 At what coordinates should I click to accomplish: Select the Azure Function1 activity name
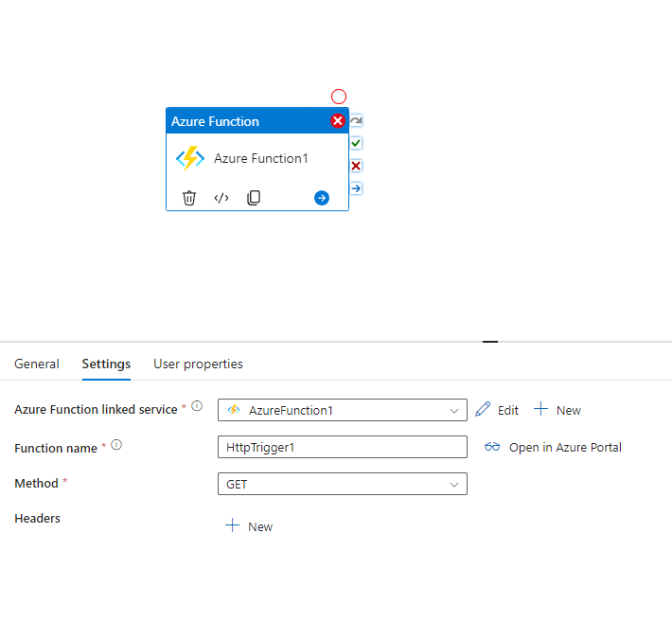(261, 159)
